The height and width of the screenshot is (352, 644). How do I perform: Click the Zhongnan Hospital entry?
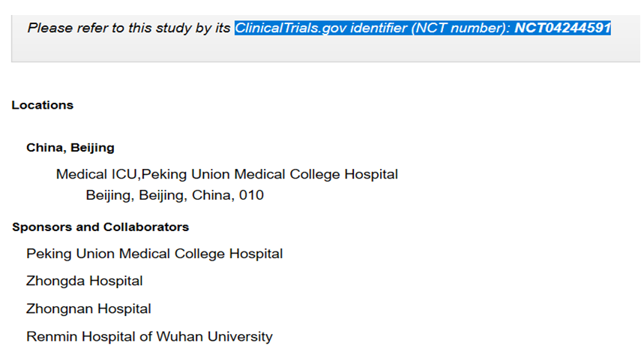pos(88,308)
